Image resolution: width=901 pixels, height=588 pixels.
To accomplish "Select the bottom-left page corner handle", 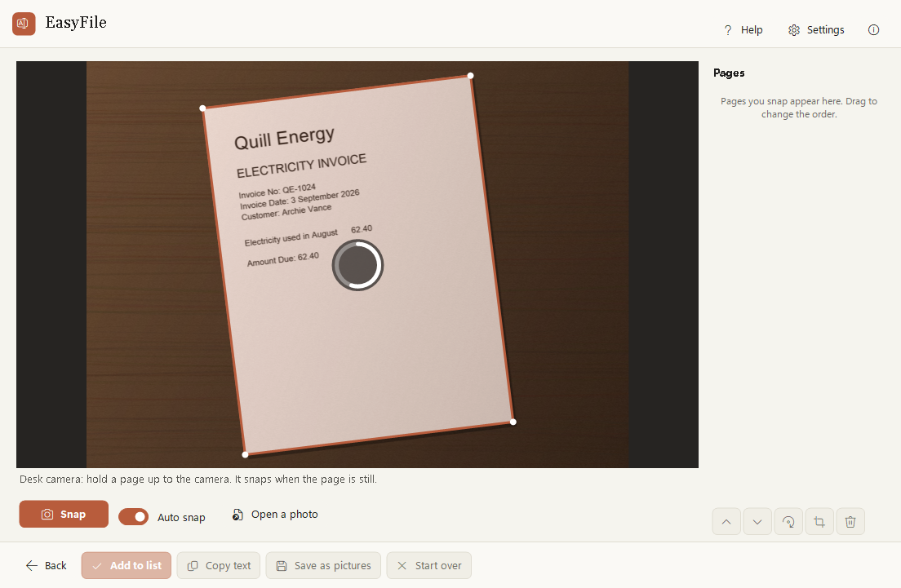I will point(246,455).
